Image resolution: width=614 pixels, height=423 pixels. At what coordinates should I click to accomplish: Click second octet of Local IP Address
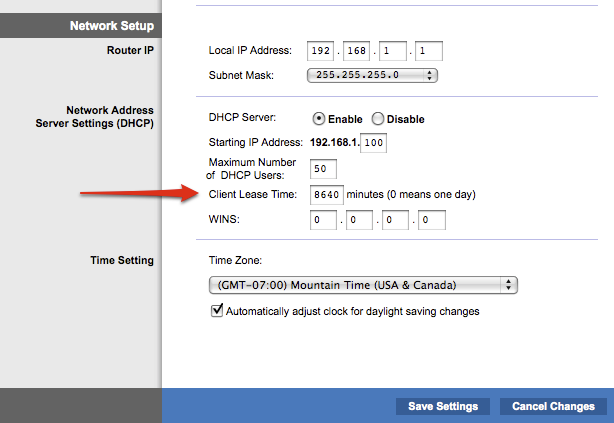click(x=358, y=50)
